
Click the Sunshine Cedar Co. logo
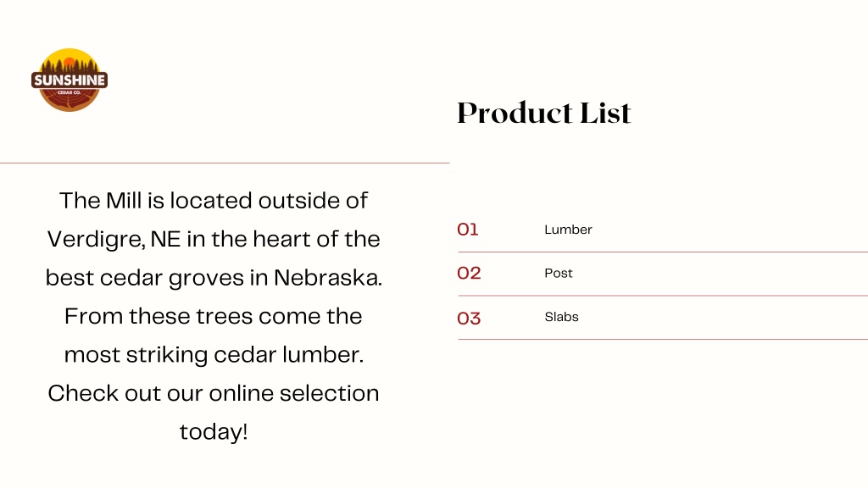point(70,80)
